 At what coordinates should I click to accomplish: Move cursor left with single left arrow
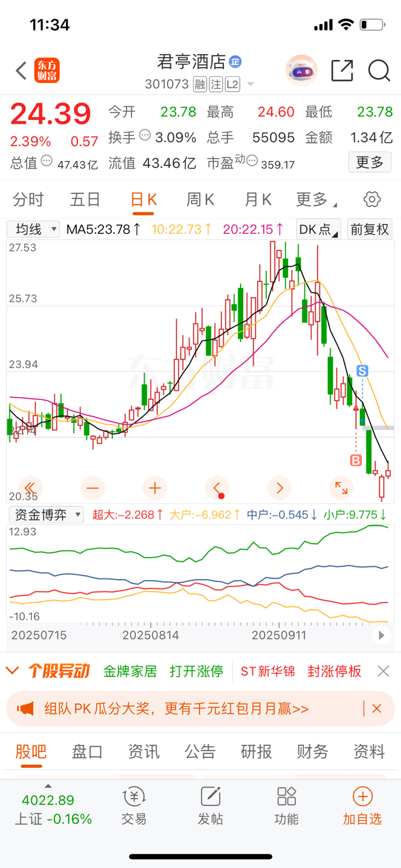[x=217, y=488]
